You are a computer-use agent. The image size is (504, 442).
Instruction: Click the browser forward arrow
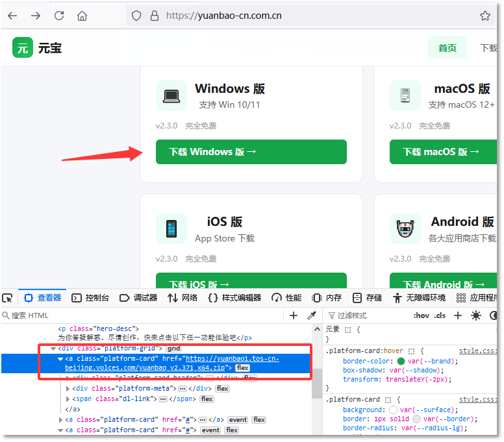[36, 16]
